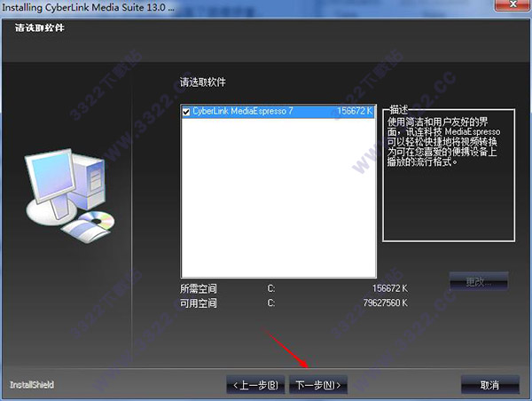Click the 79627560 K available space value
Image resolution: width=532 pixels, height=401 pixels.
[x=385, y=303]
